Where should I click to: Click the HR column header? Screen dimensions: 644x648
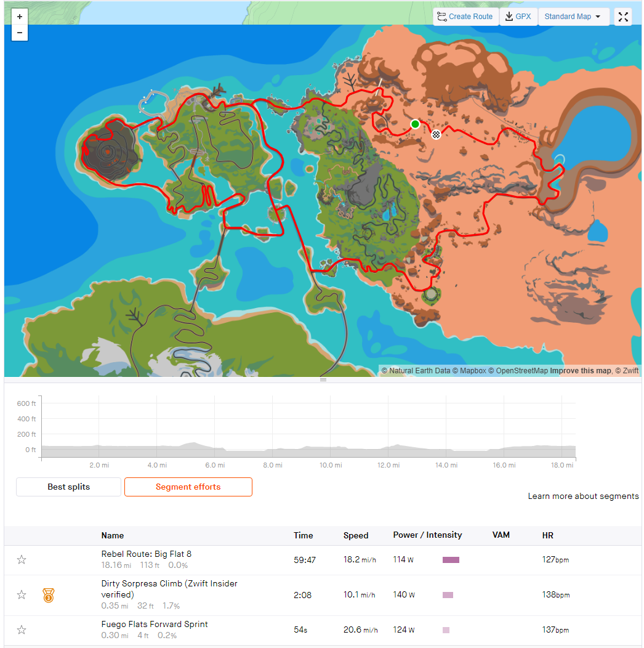(x=547, y=535)
